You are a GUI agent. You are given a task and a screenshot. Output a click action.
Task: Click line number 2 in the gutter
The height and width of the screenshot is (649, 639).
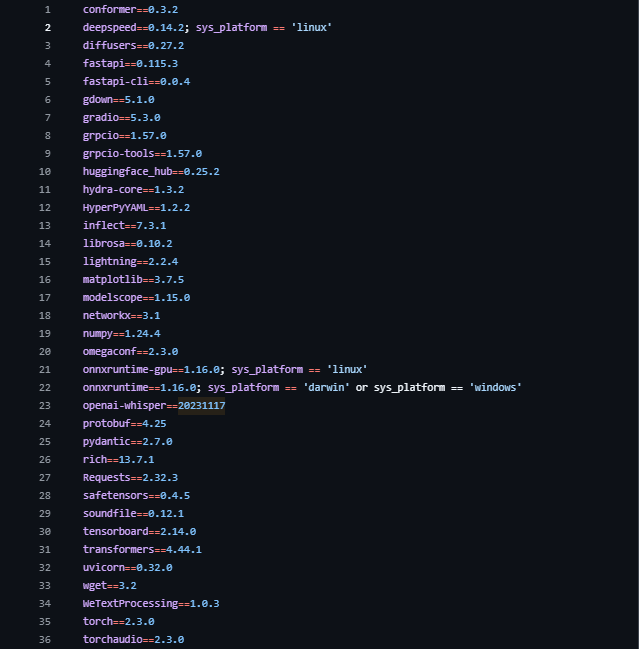[47, 27]
